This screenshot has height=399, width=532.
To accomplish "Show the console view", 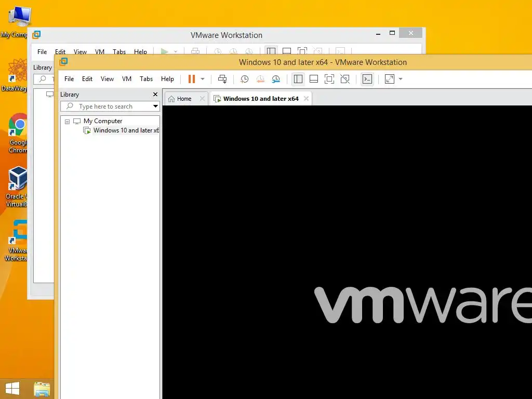I will [367, 79].
